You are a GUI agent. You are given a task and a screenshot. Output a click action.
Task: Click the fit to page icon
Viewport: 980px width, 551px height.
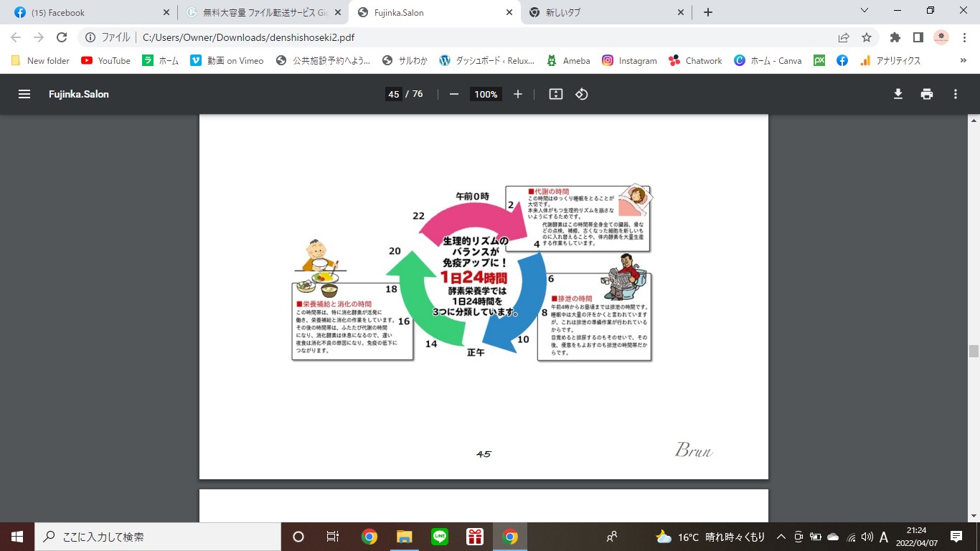click(x=555, y=94)
